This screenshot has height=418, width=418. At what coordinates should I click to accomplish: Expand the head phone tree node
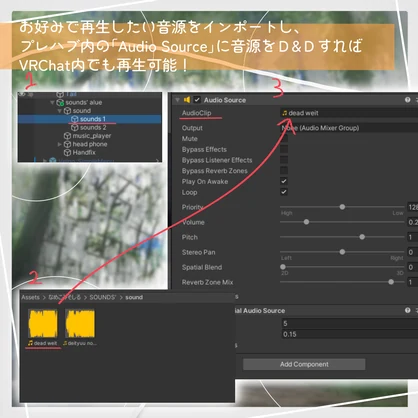pos(60,144)
